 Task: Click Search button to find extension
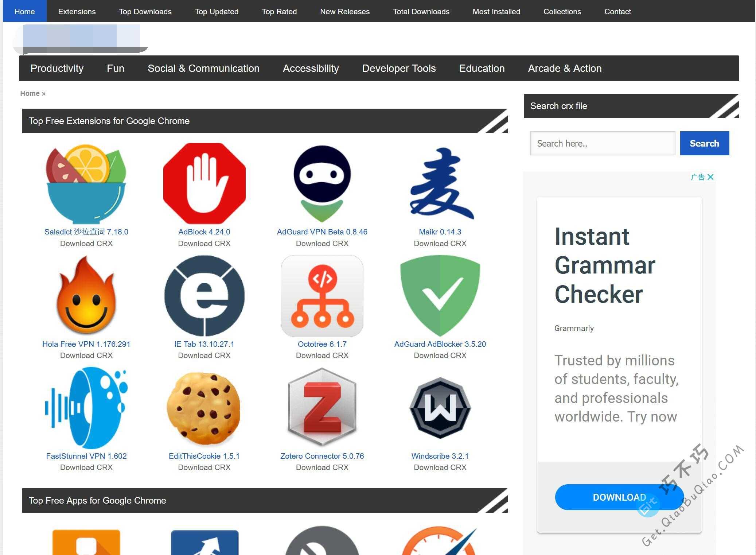[705, 143]
